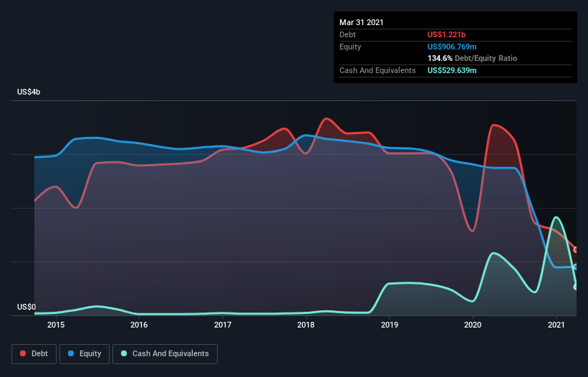
Task: Click the Equity row label in tooltip
Action: tap(350, 47)
